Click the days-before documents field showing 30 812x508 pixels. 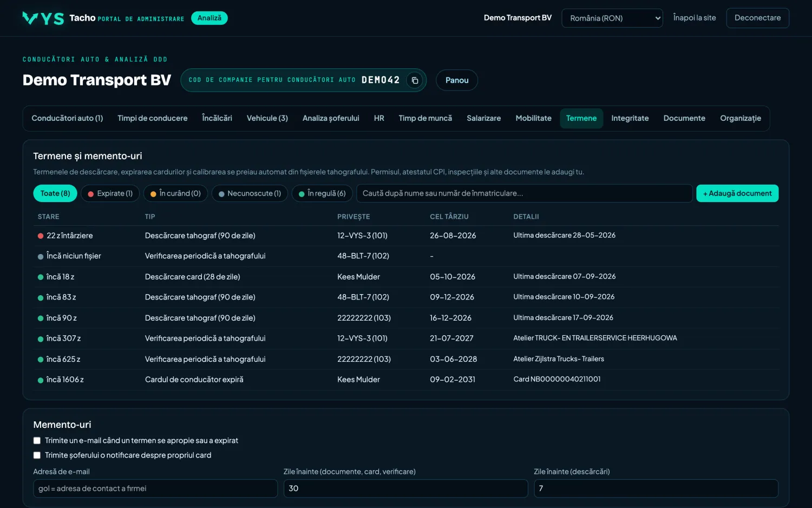point(405,489)
